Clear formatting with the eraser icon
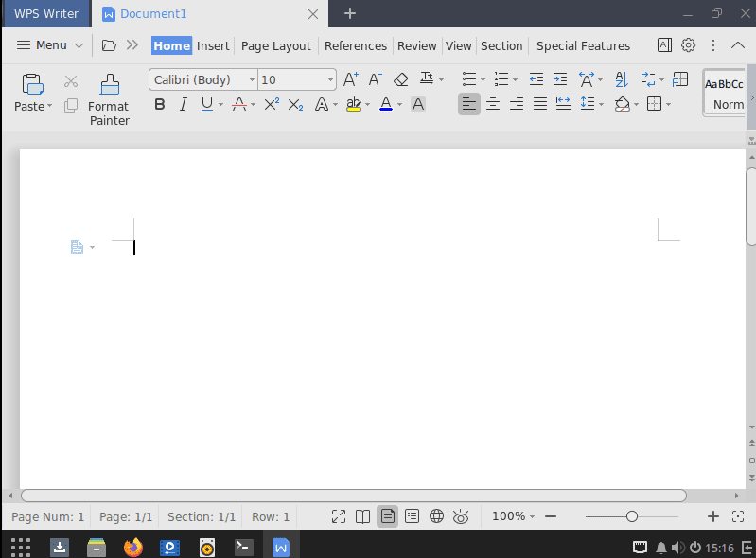This screenshot has width=756, height=558. click(400, 79)
